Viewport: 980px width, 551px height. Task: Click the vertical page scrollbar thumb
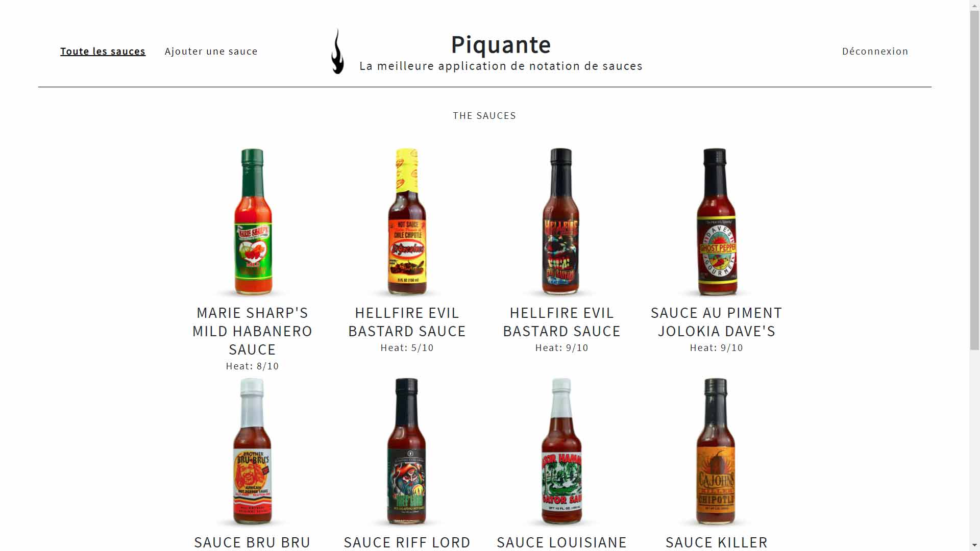point(975,180)
